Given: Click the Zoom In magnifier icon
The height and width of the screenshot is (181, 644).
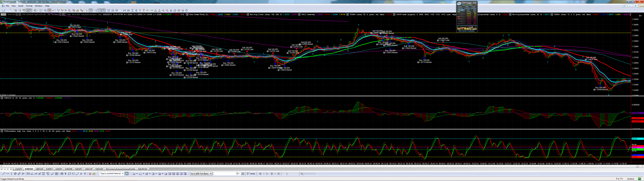Looking at the screenshot, I should click(x=163, y=11).
